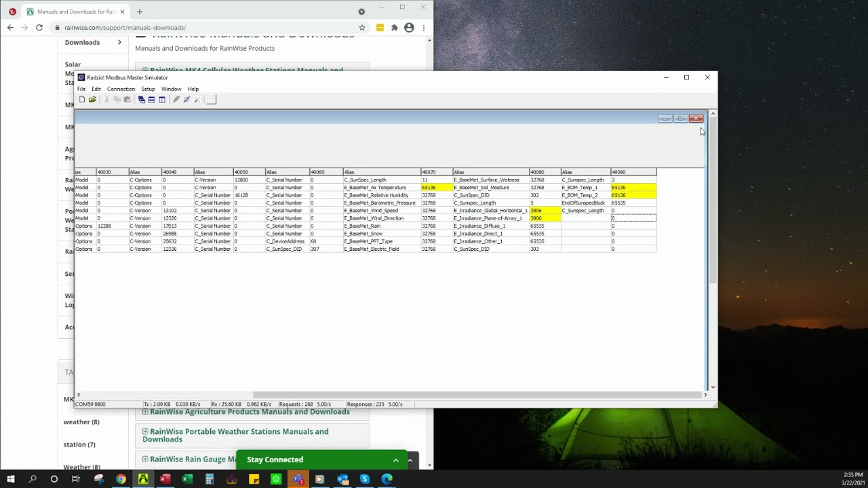Close the Manuals and Downloads Chrome tab
The image size is (868, 488).
click(x=122, y=12)
